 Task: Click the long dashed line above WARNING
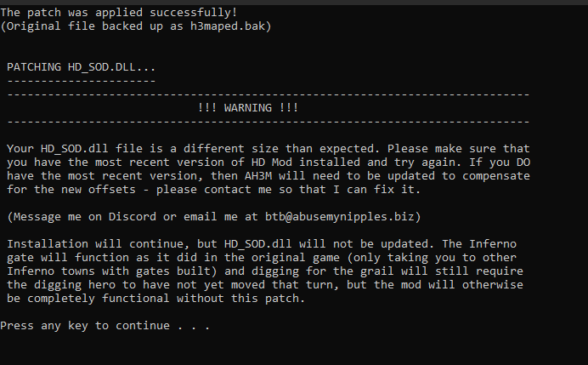[x=269, y=94]
